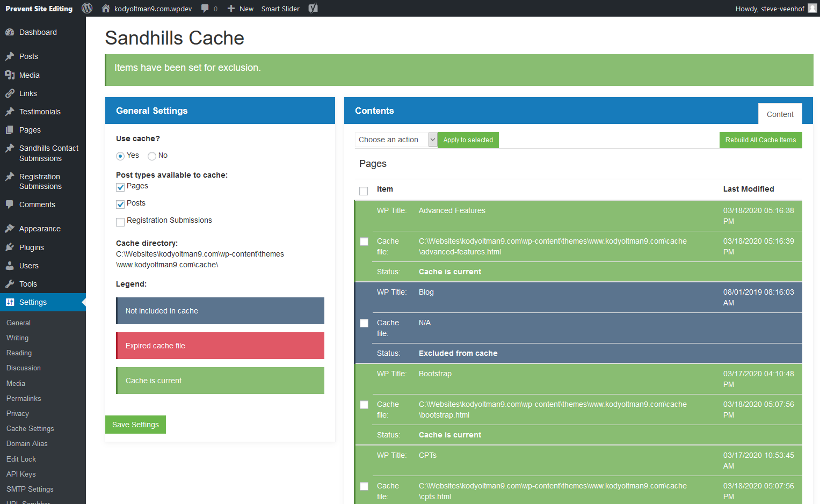Open the Permalinks settings submenu item
This screenshot has height=504, width=820.
(24, 398)
